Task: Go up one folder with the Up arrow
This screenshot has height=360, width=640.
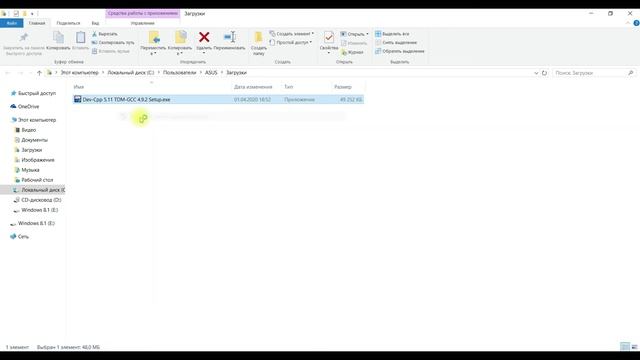Action: pyautogui.click(x=39, y=73)
